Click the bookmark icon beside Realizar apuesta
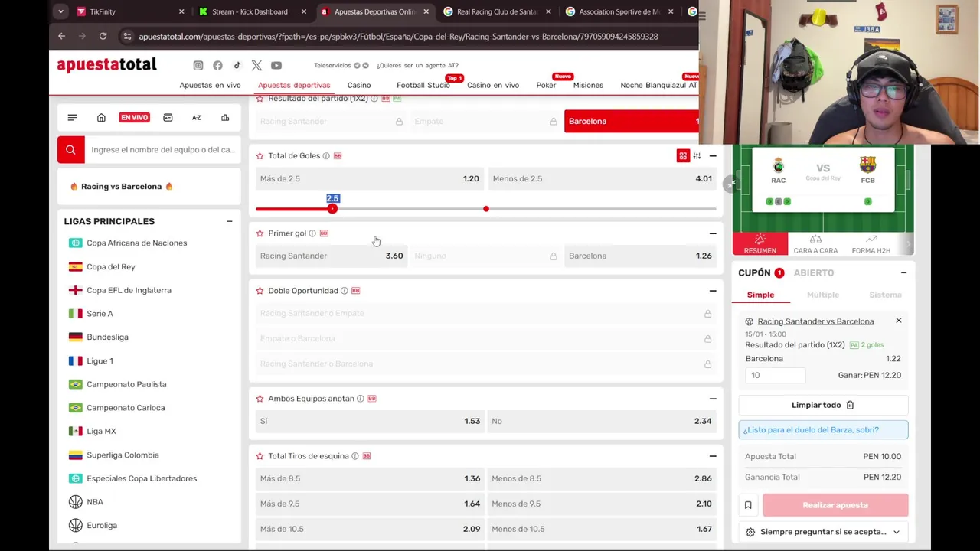Screen dimensions: 980x551 pos(748,505)
